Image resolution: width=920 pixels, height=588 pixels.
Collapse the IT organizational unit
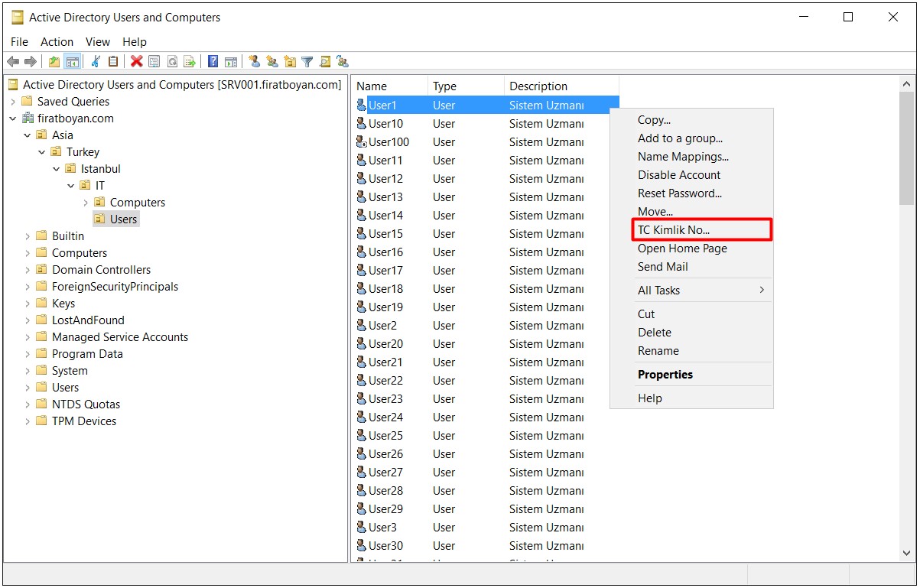(71, 186)
